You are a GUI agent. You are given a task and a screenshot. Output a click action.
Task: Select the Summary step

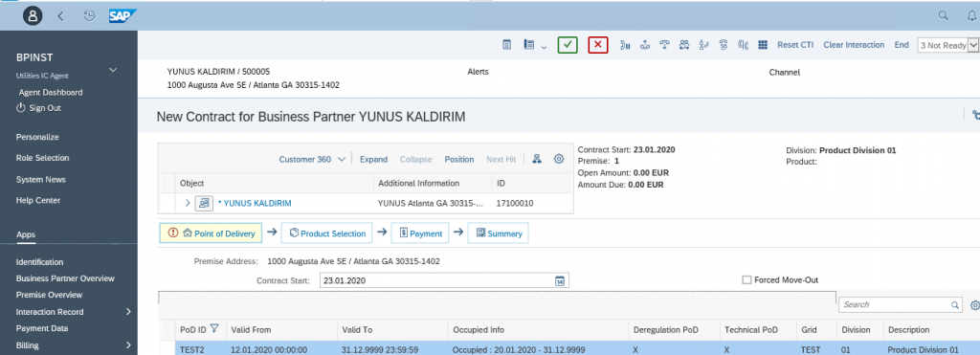(498, 233)
